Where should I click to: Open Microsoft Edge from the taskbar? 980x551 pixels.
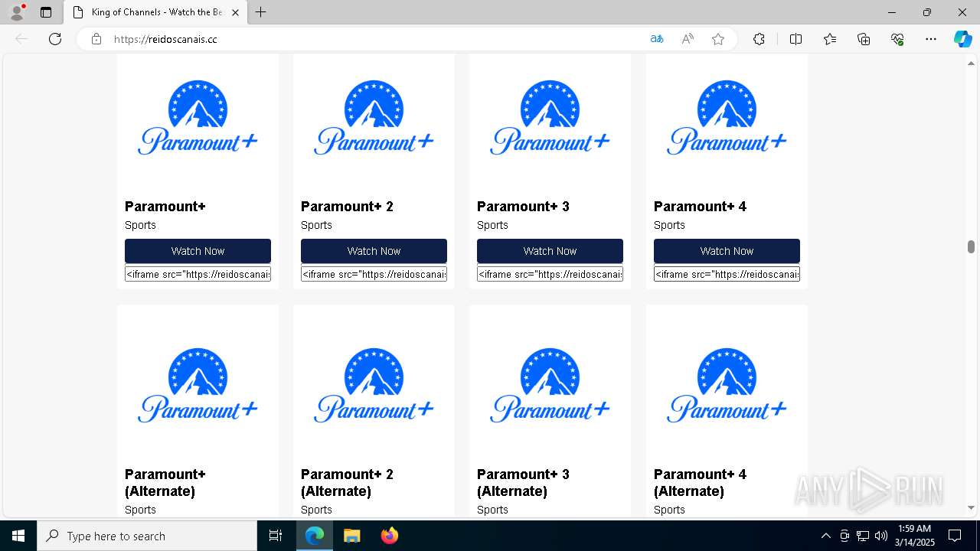click(x=315, y=536)
